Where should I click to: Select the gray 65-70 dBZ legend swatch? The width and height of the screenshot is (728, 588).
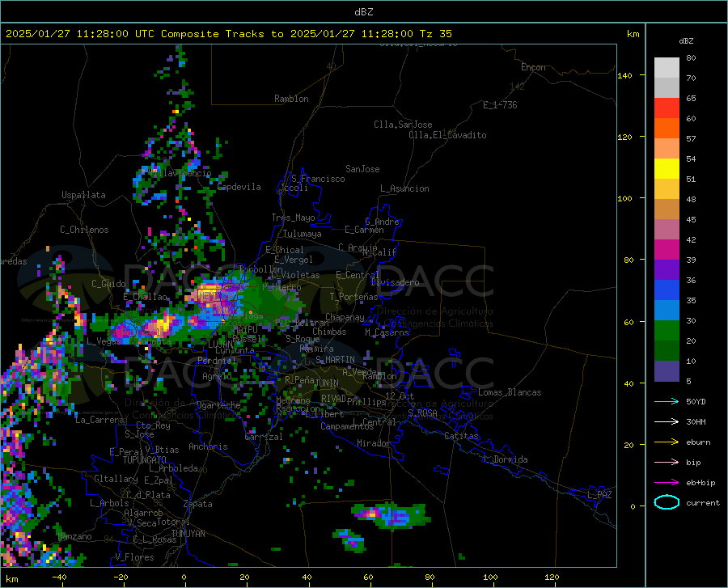pyautogui.click(x=667, y=88)
